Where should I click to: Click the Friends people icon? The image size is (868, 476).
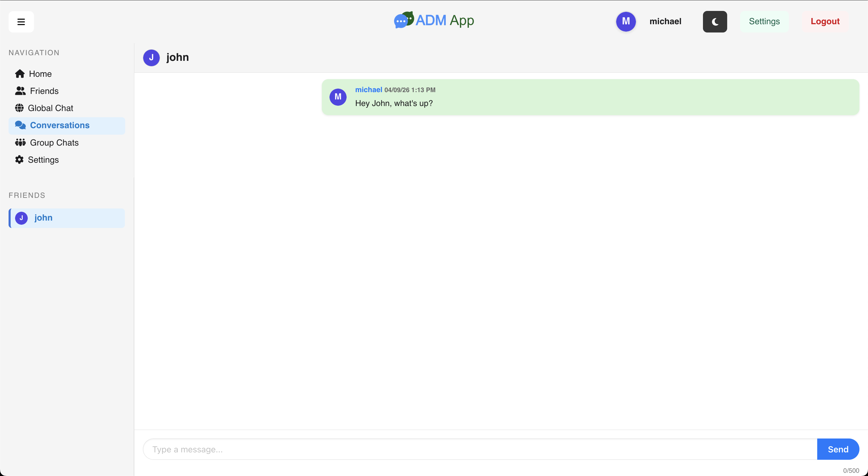[20, 91]
